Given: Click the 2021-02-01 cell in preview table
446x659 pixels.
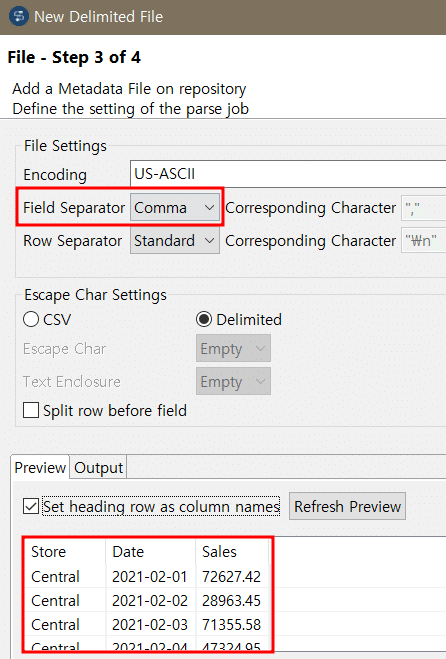Looking at the screenshot, I should pos(150,576).
